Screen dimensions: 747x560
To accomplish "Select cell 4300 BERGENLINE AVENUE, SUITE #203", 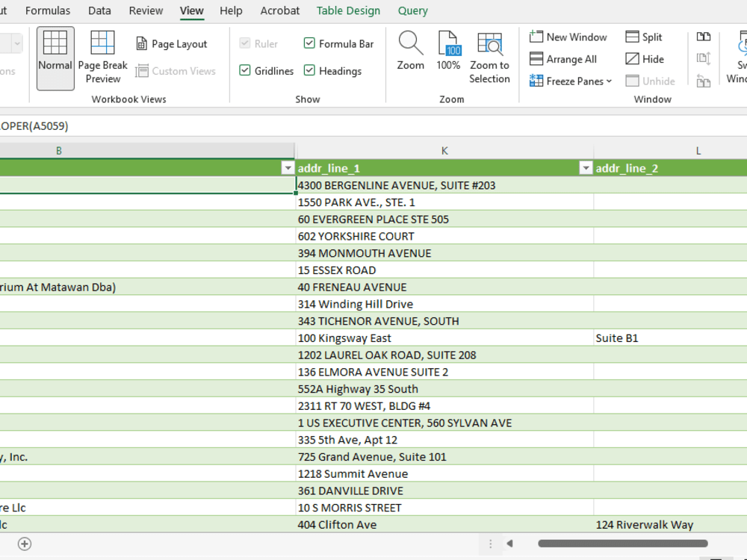I will (444, 185).
